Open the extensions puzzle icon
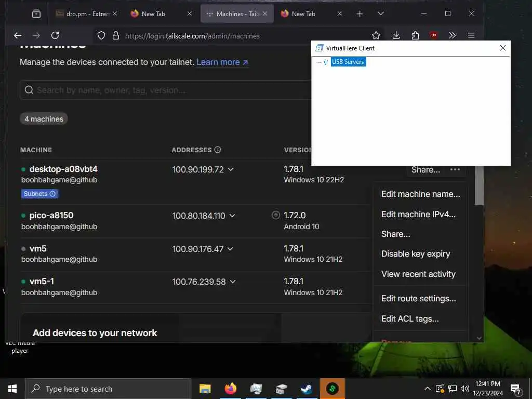Screen dimensions: 532x399 415,35
